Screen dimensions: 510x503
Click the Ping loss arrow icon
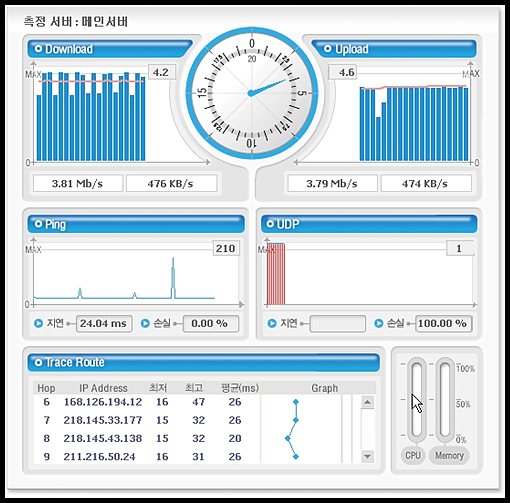point(145,323)
